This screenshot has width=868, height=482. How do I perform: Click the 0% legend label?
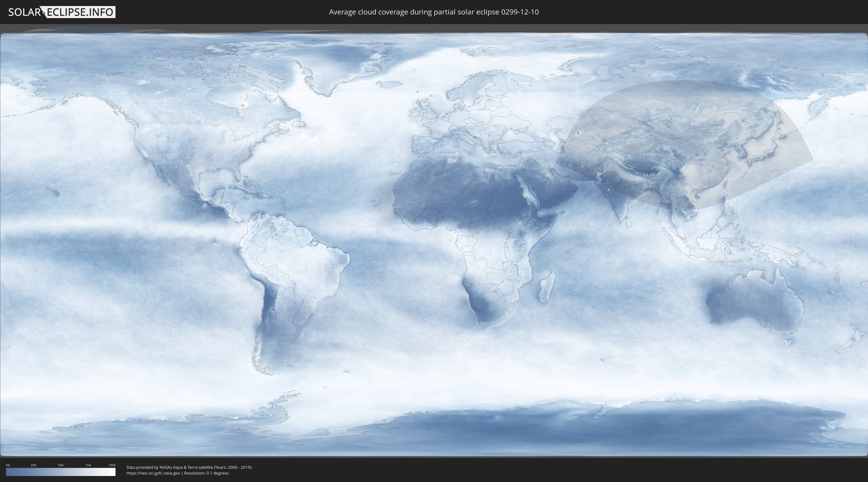[x=8, y=465]
